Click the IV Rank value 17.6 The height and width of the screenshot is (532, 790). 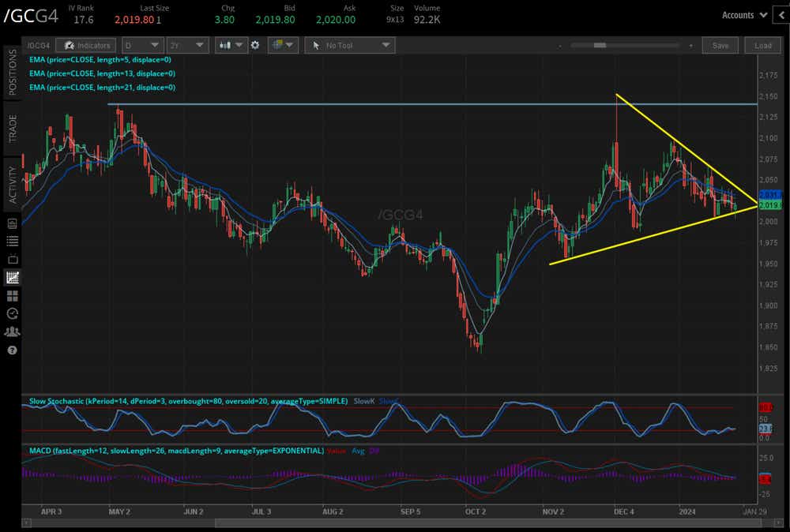click(x=84, y=20)
